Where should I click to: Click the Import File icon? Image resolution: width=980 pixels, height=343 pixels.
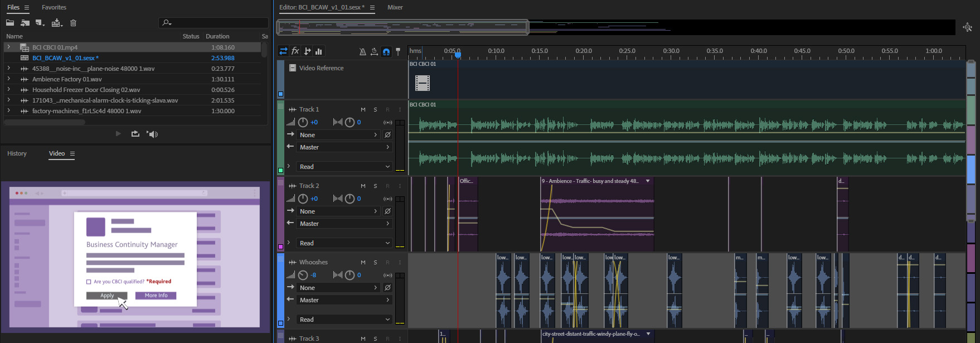pos(25,23)
